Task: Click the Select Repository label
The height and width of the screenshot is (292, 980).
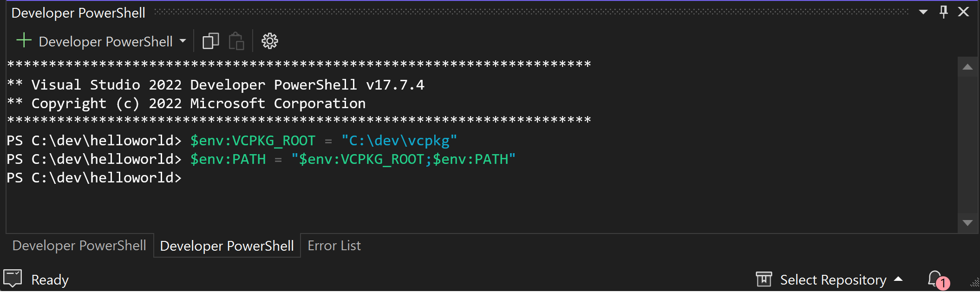Action: (x=834, y=279)
